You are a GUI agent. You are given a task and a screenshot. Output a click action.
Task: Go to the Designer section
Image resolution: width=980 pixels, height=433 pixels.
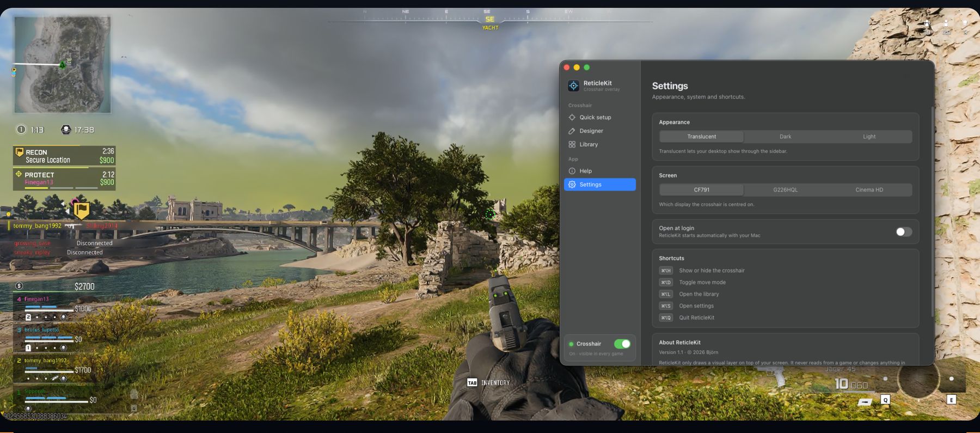tap(600, 131)
